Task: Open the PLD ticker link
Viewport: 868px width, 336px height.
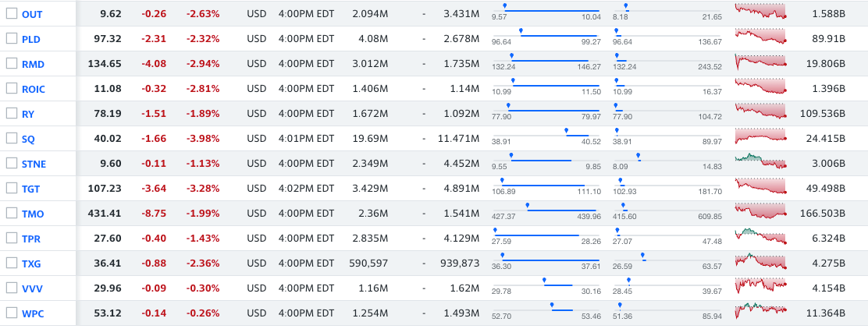Action: [x=31, y=39]
